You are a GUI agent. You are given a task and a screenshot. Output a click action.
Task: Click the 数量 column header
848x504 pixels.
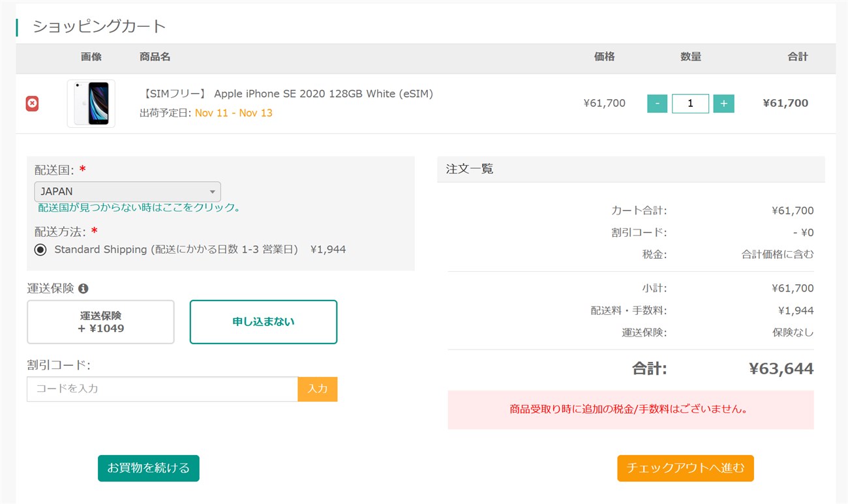691,57
